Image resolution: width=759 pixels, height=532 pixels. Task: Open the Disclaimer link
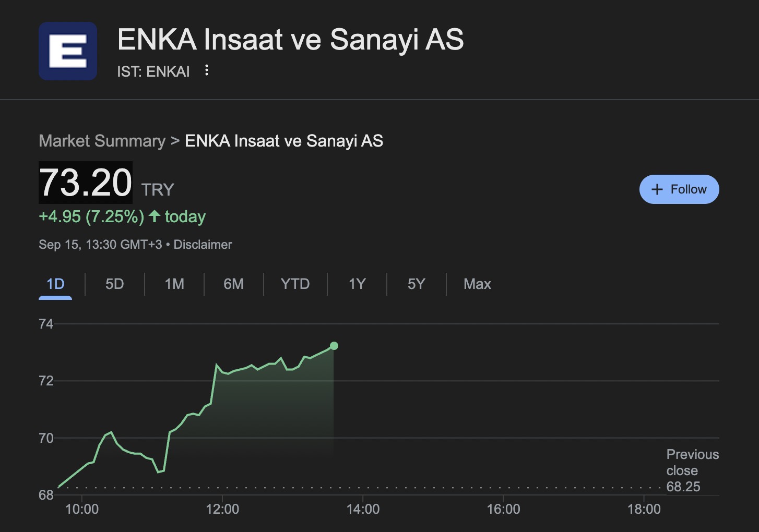click(x=203, y=245)
